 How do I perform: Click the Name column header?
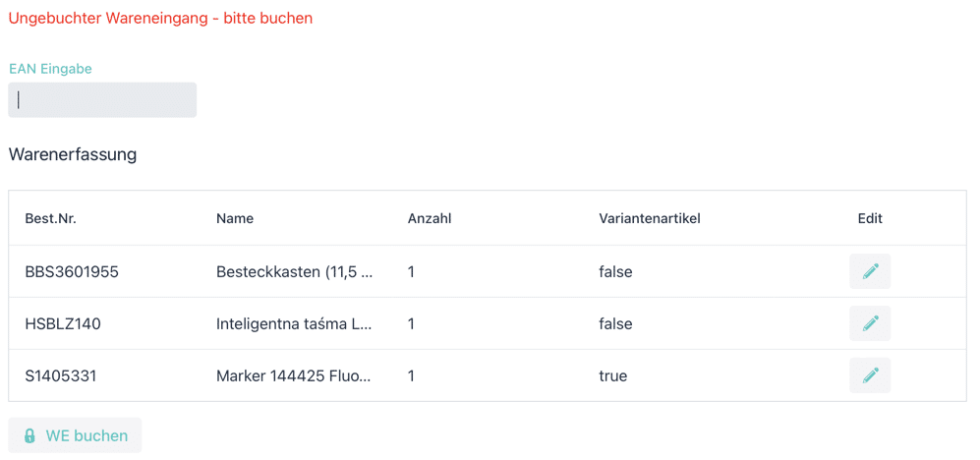tap(234, 218)
